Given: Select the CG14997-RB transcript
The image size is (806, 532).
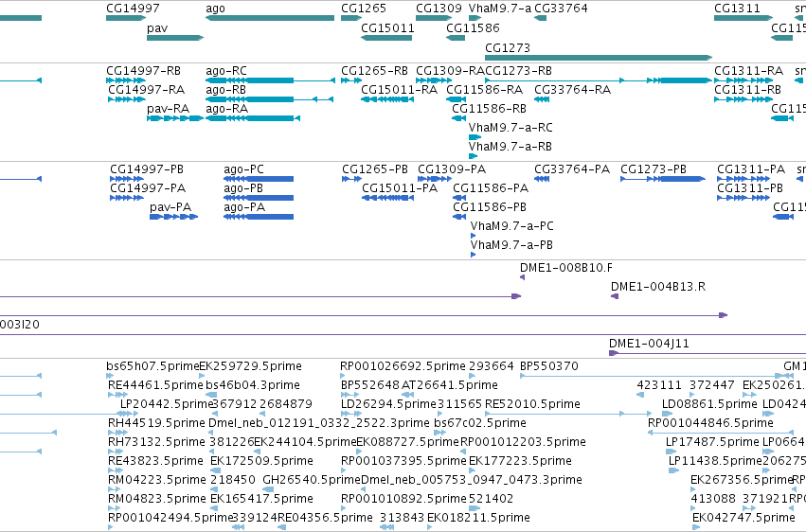Looking at the screenshot, I should click(x=126, y=80).
